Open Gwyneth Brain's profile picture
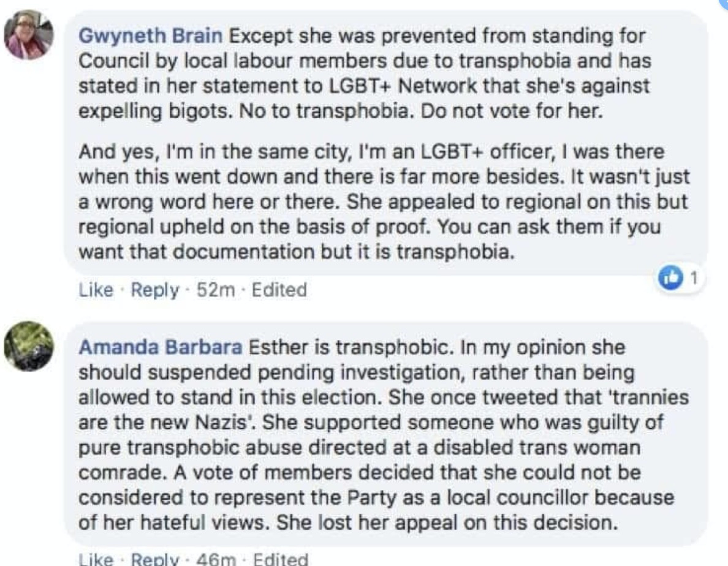The width and height of the screenshot is (728, 566). coord(29,35)
